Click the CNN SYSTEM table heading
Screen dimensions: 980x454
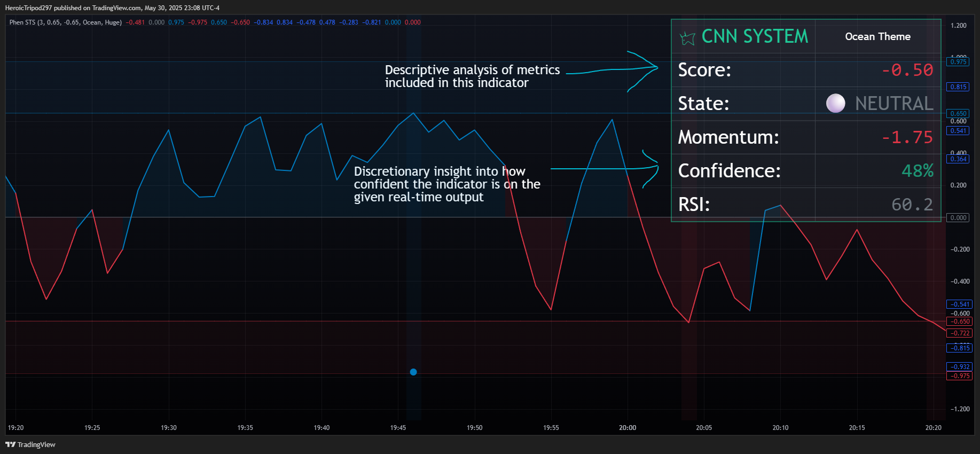pyautogui.click(x=755, y=36)
